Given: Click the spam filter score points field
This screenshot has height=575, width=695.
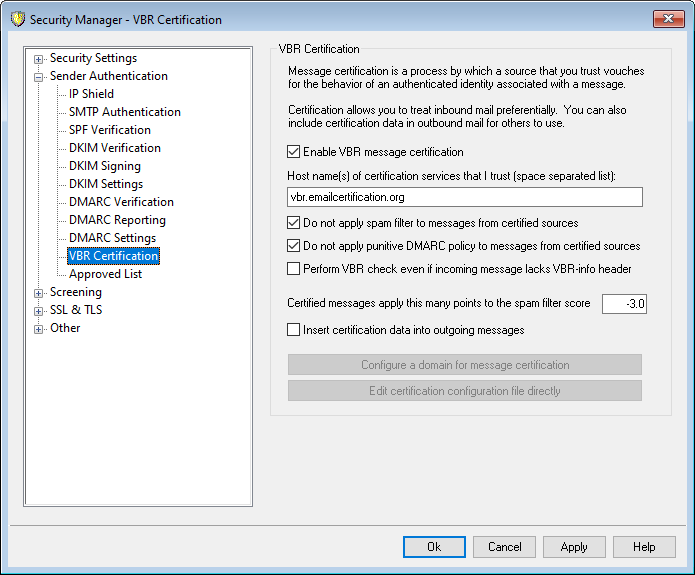Looking at the screenshot, I should (624, 303).
